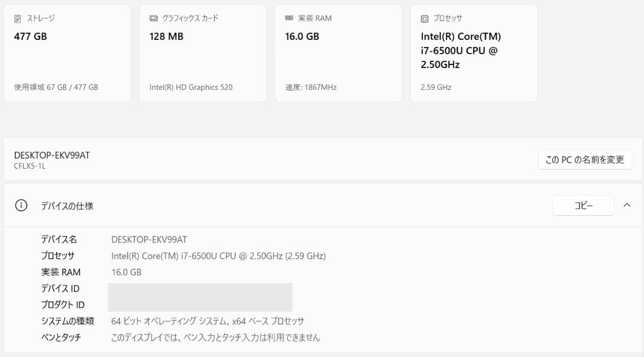Click the graphics card icon

pyautogui.click(x=153, y=18)
